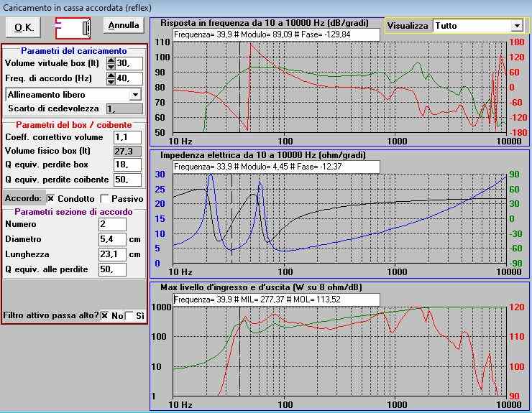
Task: Click the Volume virtuale box value field
Action: [x=129, y=63]
